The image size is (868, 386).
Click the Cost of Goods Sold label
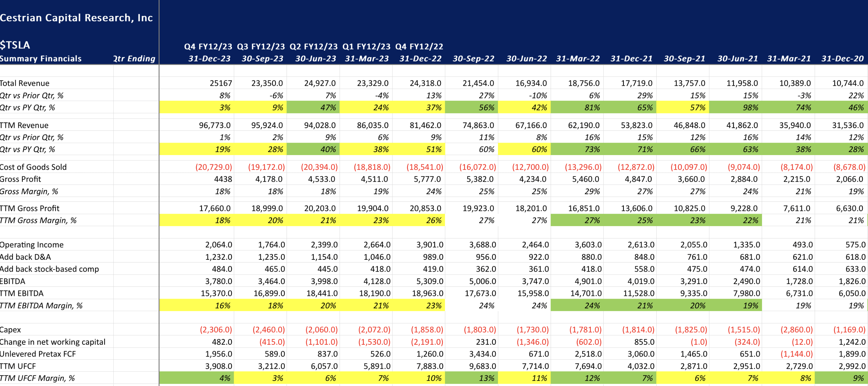[x=33, y=167]
